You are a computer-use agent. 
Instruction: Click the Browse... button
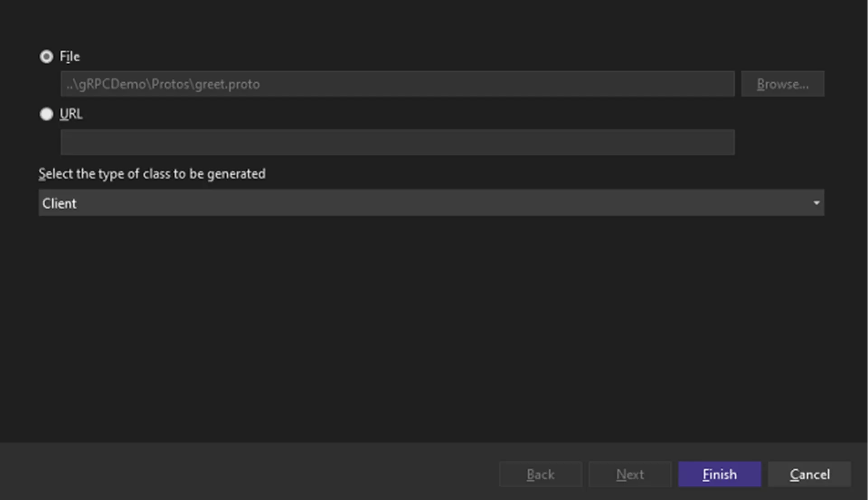coord(783,84)
